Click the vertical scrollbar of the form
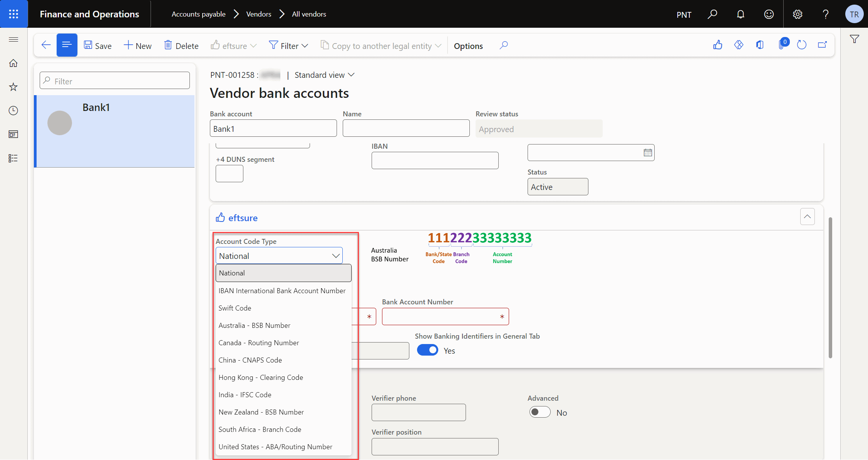This screenshot has height=460, width=868. 830,288
